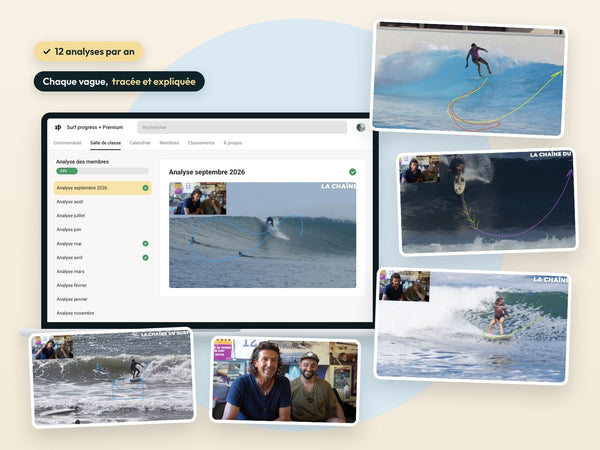
Task: Open the two coaches portrait thumbnail
Action: point(285,381)
